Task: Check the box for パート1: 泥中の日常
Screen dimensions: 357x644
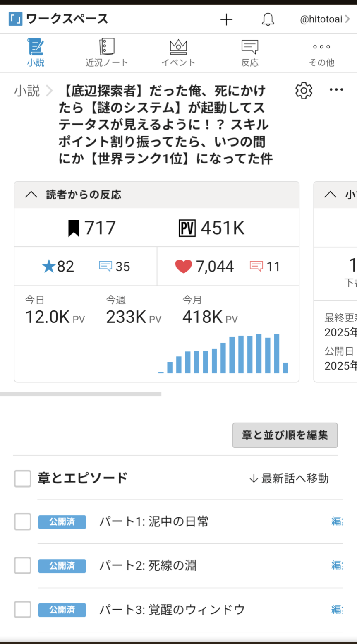Action: [x=23, y=521]
